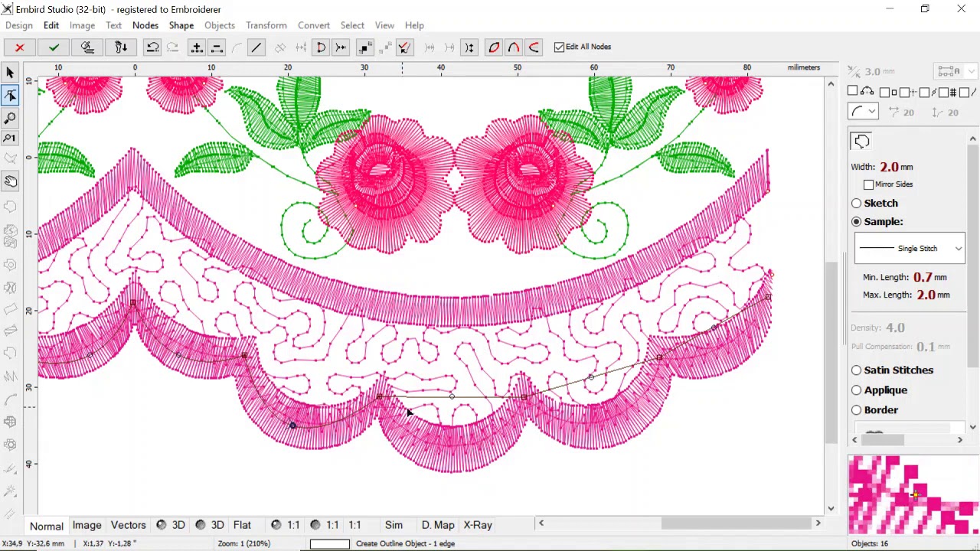Open the Nodes menu
The width and height of the screenshot is (980, 551).
coord(145,25)
